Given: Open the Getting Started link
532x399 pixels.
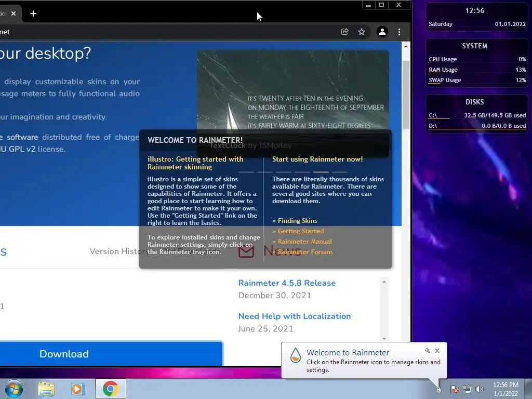Looking at the screenshot, I should click(298, 231).
